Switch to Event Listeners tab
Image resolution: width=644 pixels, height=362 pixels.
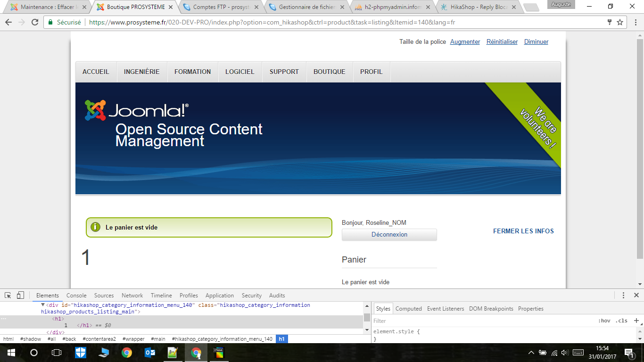445,309
